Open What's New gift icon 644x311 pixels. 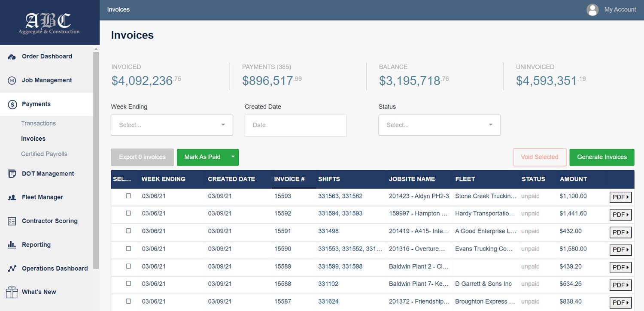(x=12, y=292)
